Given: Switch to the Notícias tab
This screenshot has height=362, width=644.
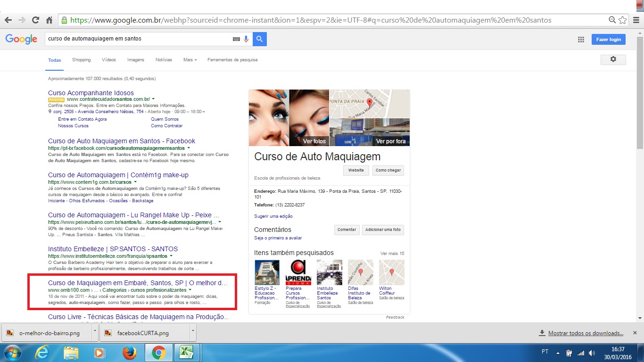Looking at the screenshot, I should (164, 60).
